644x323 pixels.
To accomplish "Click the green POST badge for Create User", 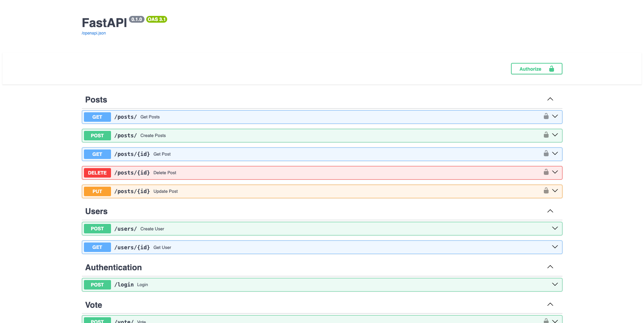I will (97, 229).
